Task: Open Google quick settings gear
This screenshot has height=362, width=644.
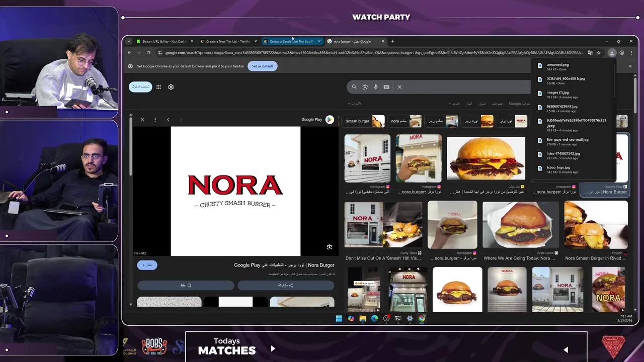Action: click(x=171, y=87)
